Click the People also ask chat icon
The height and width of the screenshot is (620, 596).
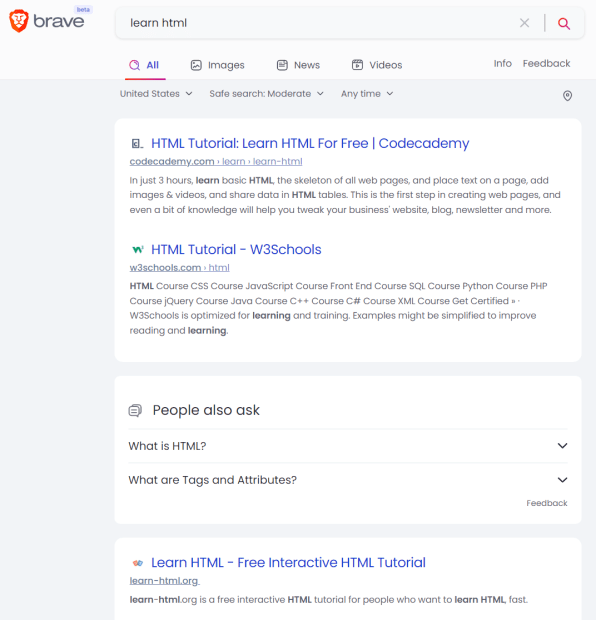(135, 410)
